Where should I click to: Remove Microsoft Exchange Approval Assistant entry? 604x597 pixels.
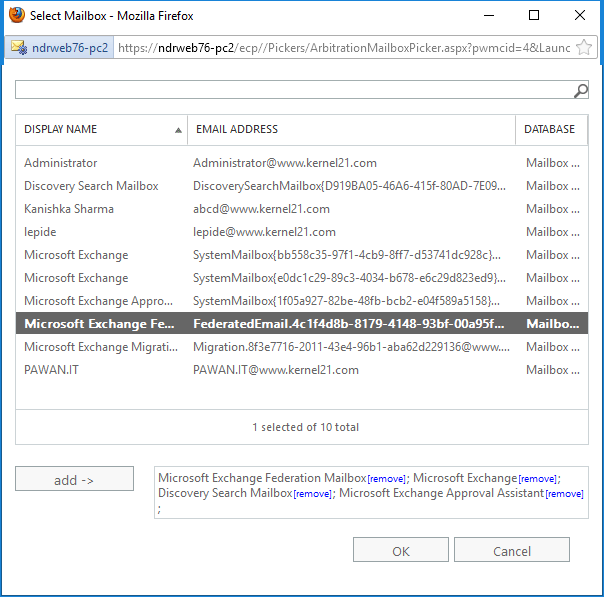tap(564, 494)
